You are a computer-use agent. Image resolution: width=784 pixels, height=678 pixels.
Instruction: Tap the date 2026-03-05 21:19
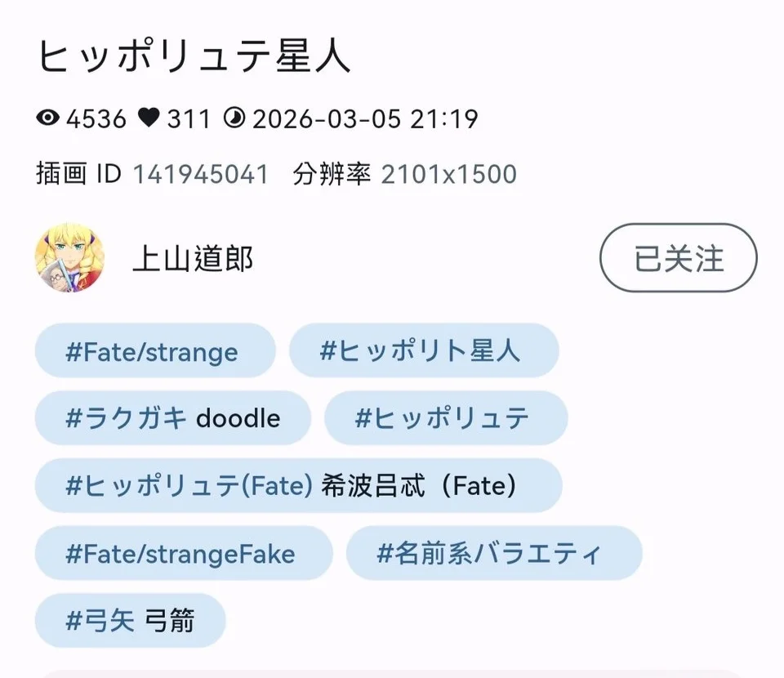point(364,119)
